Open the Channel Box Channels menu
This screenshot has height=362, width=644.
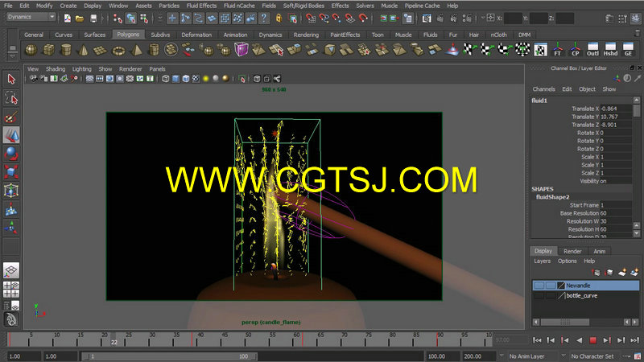544,89
